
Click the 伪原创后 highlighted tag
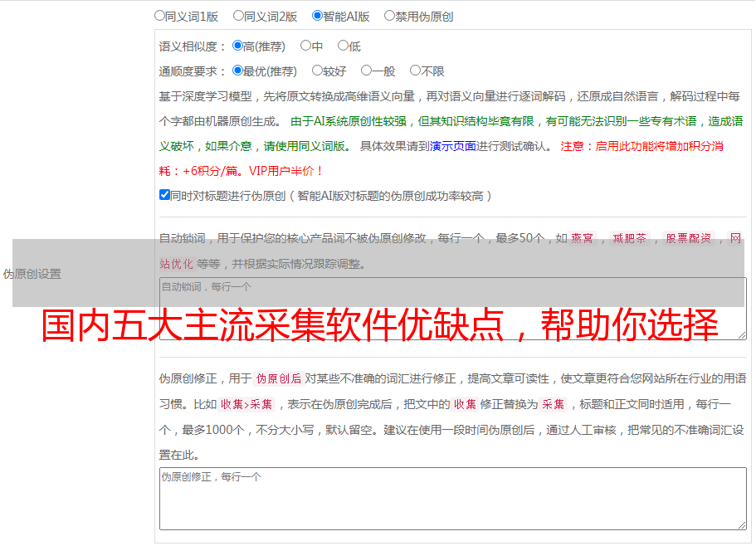click(279, 378)
